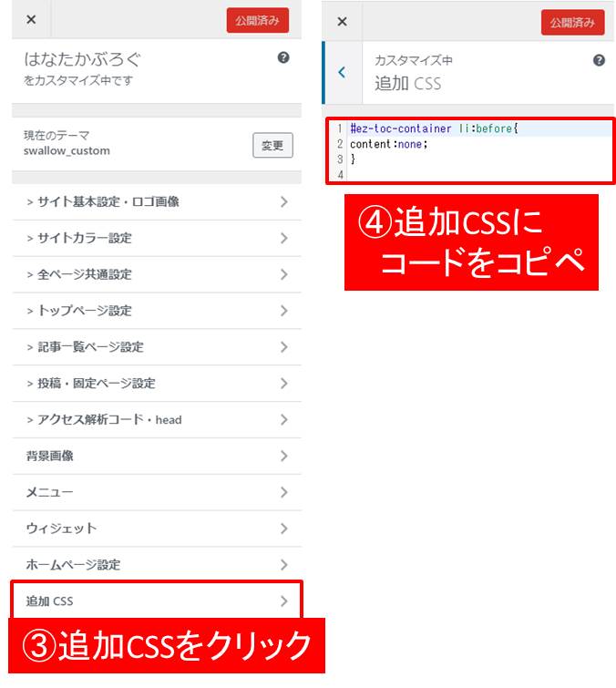The height and width of the screenshot is (688, 616).
Task: Open the メニュー section
Action: pyautogui.click(x=157, y=492)
